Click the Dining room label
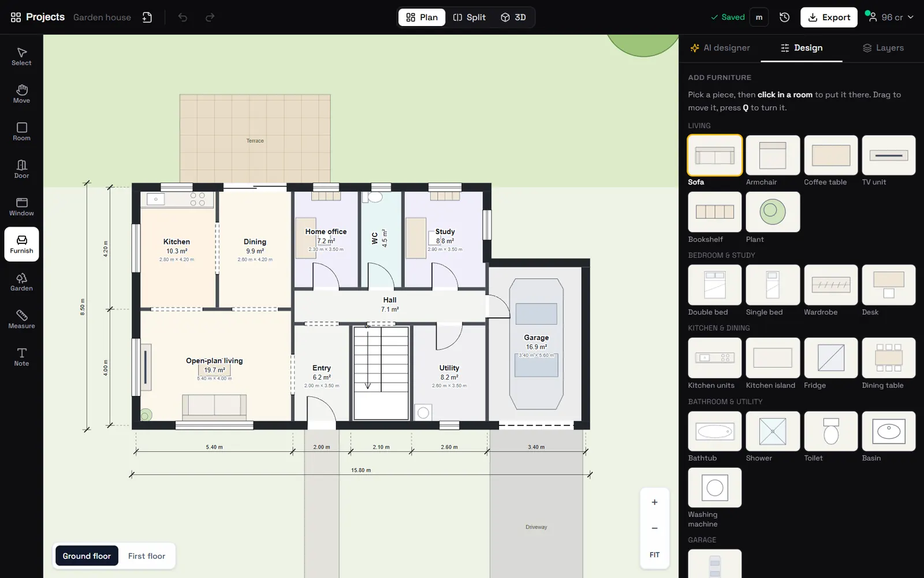Screen dimensions: 924x578 tap(255, 242)
